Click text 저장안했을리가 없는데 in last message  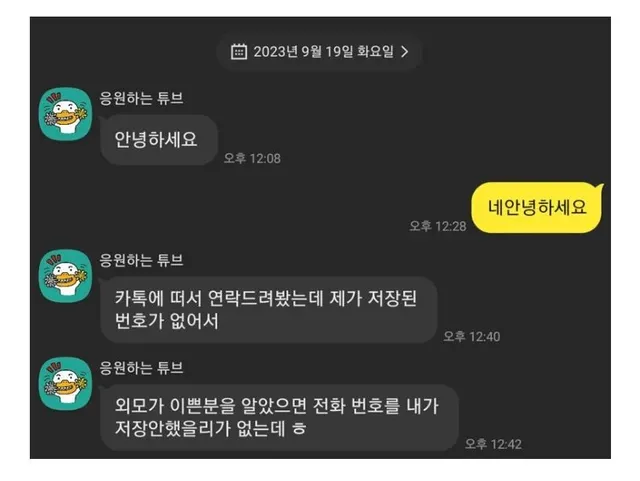(200, 429)
